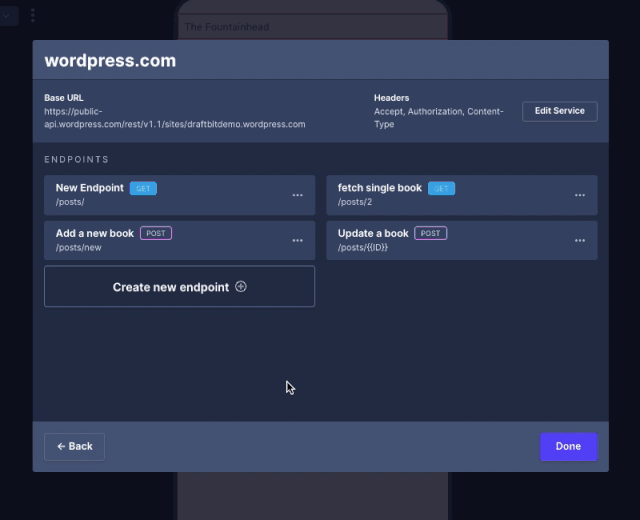Click the wordpress.com title
Screen dimensions: 640x520
(110, 61)
